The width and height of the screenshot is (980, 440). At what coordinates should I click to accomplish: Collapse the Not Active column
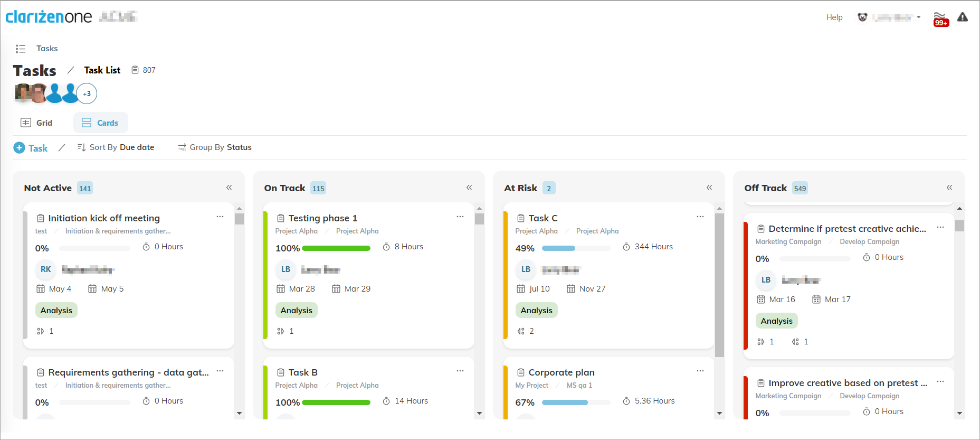[229, 188]
